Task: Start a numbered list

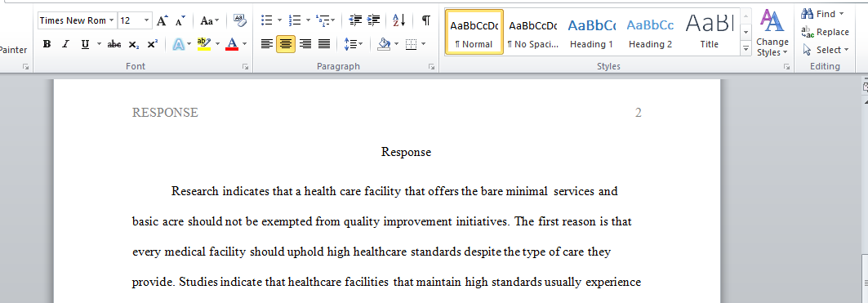Action: click(295, 20)
